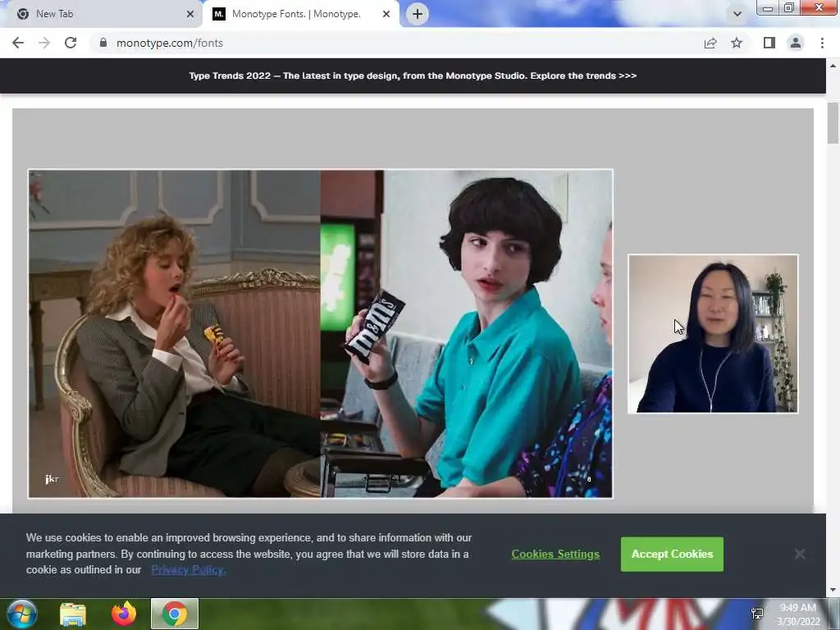Open the Privacy Policy link
Screen dimensions: 840x630
[189, 570]
